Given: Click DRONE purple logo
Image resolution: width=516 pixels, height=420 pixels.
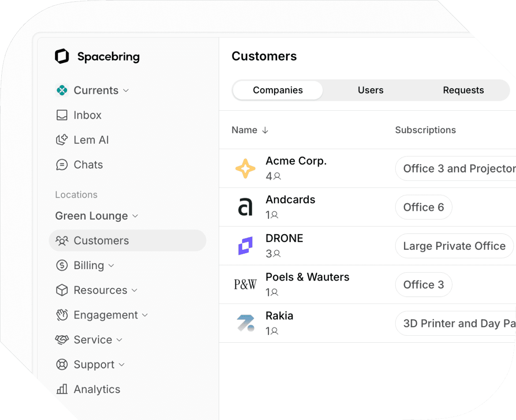Looking at the screenshot, I should pyautogui.click(x=245, y=246).
